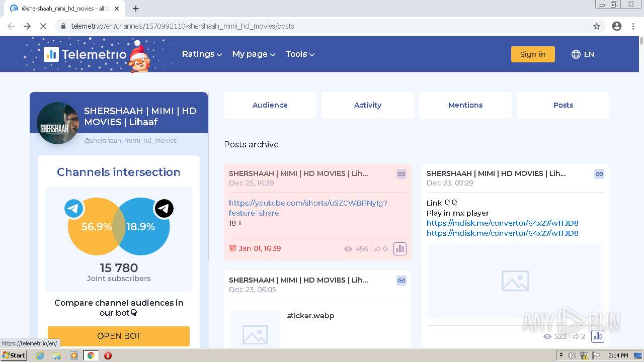This screenshot has width=644, height=362.
Task: Open the Chrome profile icon
Action: [x=617, y=26]
